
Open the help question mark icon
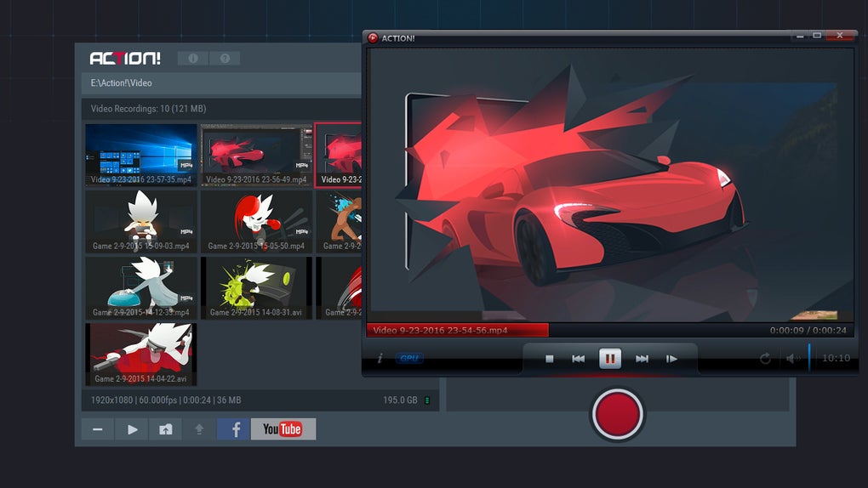[225, 58]
